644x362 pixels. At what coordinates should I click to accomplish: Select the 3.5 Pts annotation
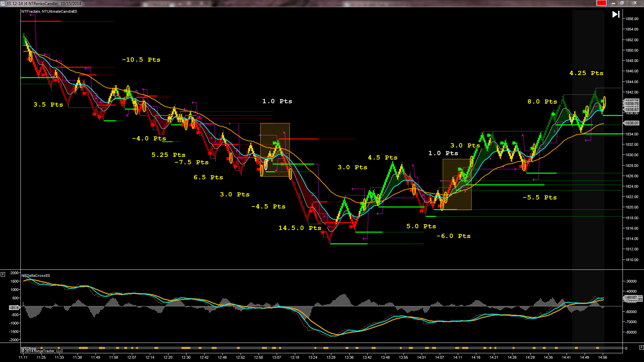pyautogui.click(x=48, y=105)
